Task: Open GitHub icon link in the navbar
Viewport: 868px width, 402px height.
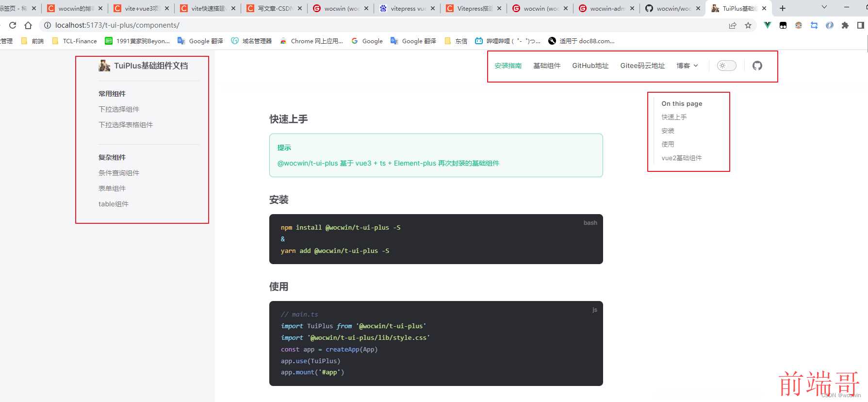Action: click(757, 66)
